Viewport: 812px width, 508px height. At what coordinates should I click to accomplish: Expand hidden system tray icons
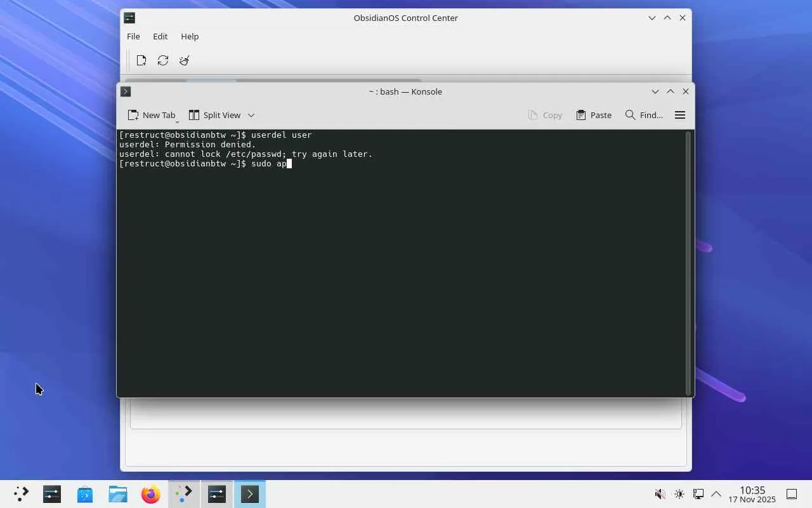pos(716,494)
